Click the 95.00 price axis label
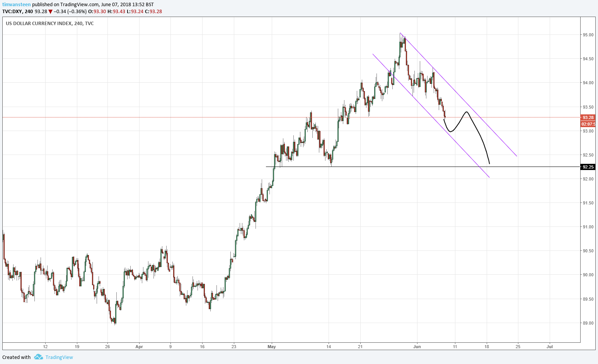 coord(588,35)
